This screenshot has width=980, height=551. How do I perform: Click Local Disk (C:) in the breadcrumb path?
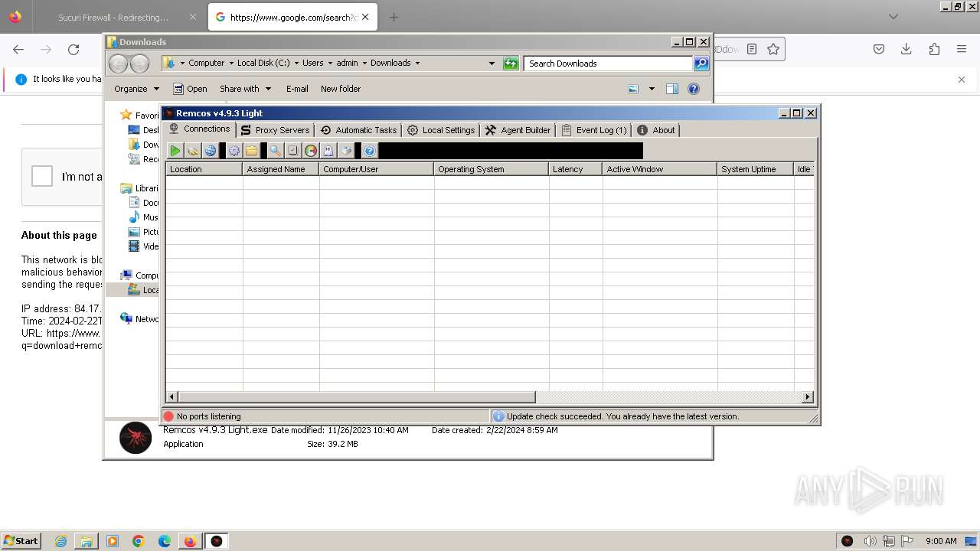pyautogui.click(x=263, y=63)
